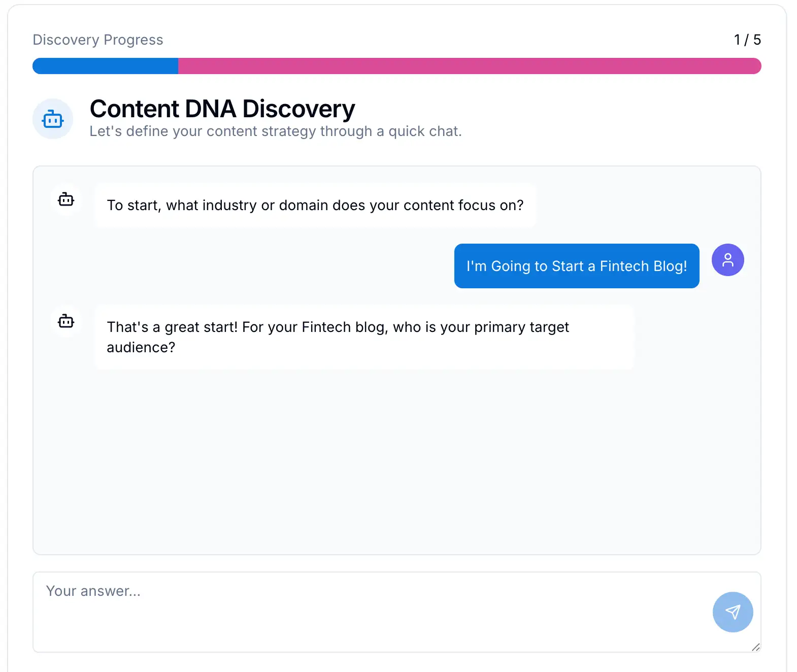Click the subtitle below the page title
This screenshot has height=672, width=797.
point(275,131)
